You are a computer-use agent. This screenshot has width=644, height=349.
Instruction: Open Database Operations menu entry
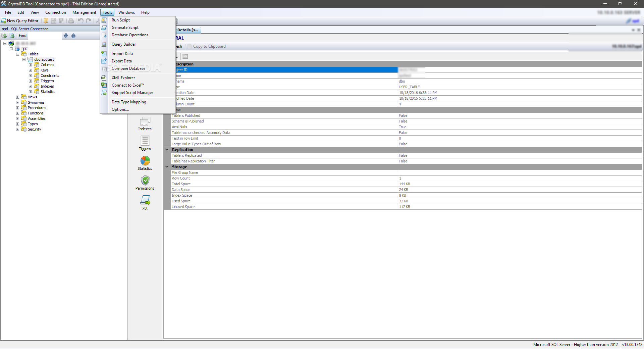[x=138, y=35]
